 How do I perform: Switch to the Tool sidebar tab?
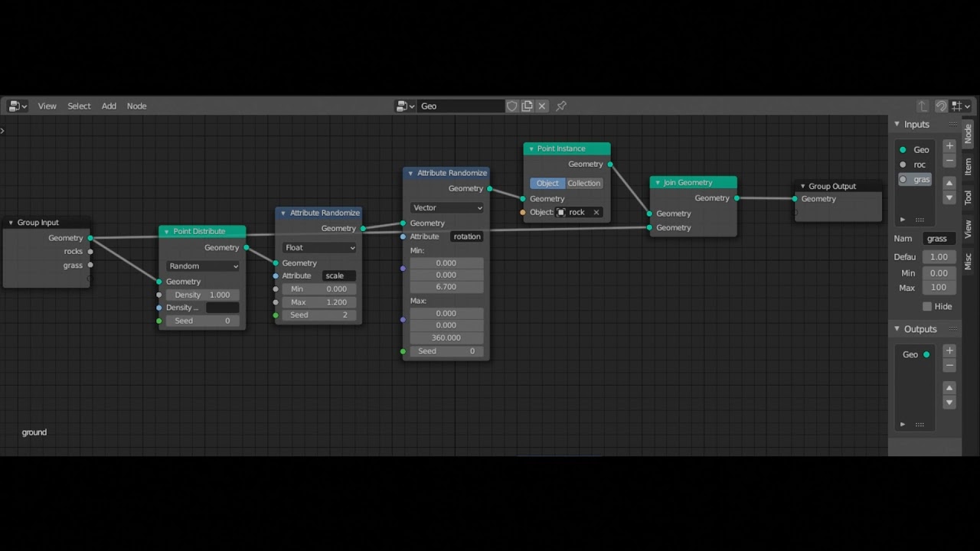[968, 197]
